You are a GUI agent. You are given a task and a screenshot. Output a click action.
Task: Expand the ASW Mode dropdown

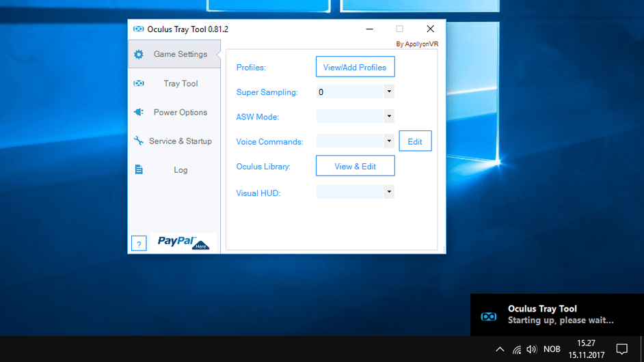pyautogui.click(x=389, y=116)
